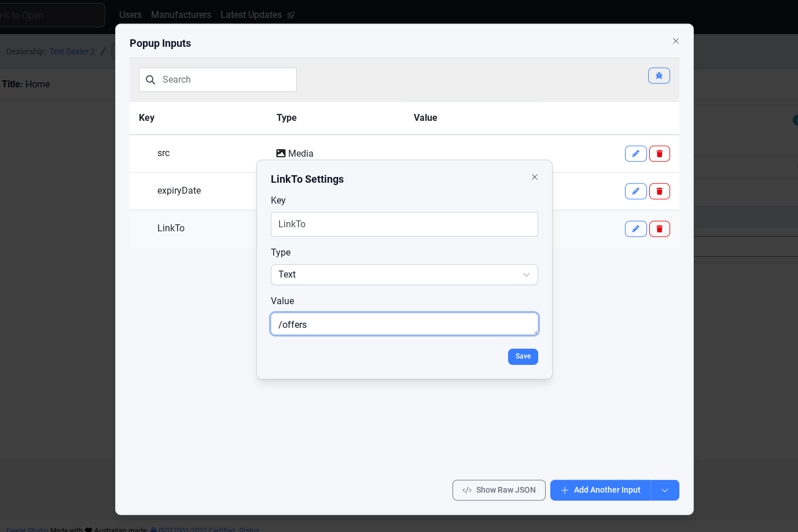Open the Latest Updates menu item
This screenshot has width=798, height=532.
click(x=251, y=15)
